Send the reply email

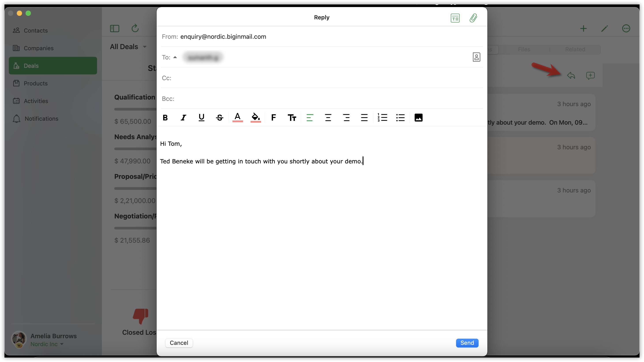[x=467, y=343]
